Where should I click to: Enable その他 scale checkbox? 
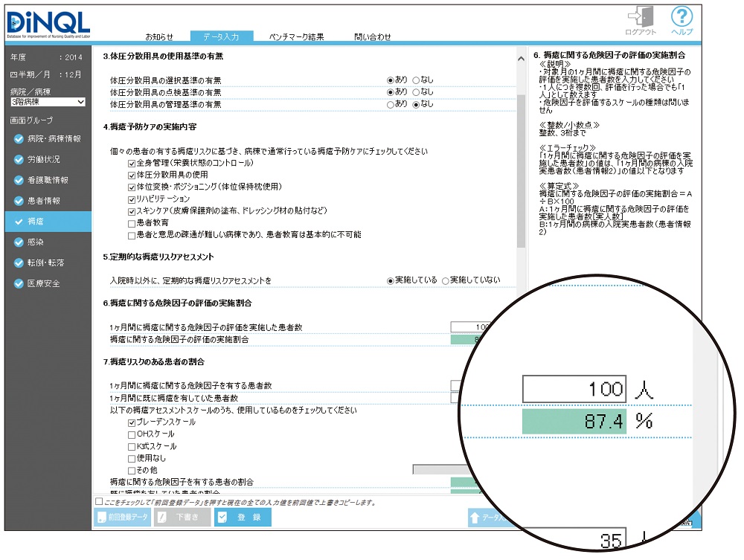coord(132,471)
